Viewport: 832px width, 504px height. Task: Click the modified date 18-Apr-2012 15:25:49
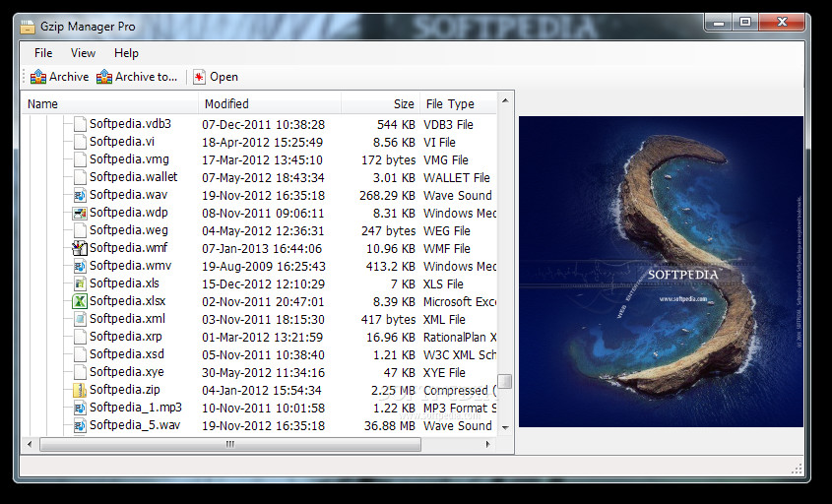tap(262, 142)
